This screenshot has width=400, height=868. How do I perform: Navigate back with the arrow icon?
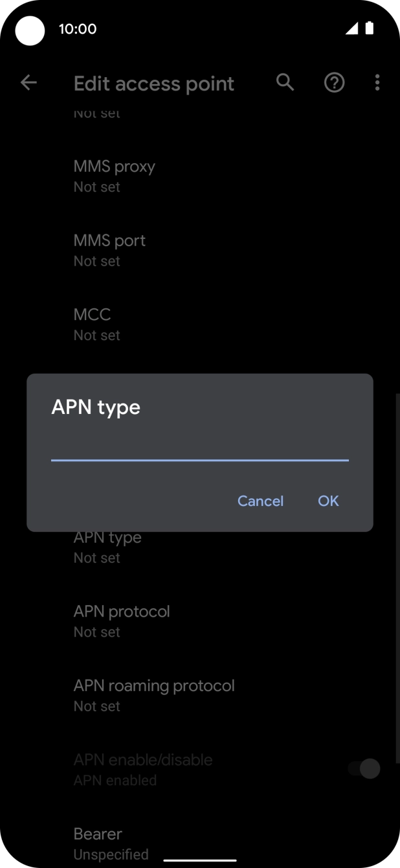pos(28,82)
